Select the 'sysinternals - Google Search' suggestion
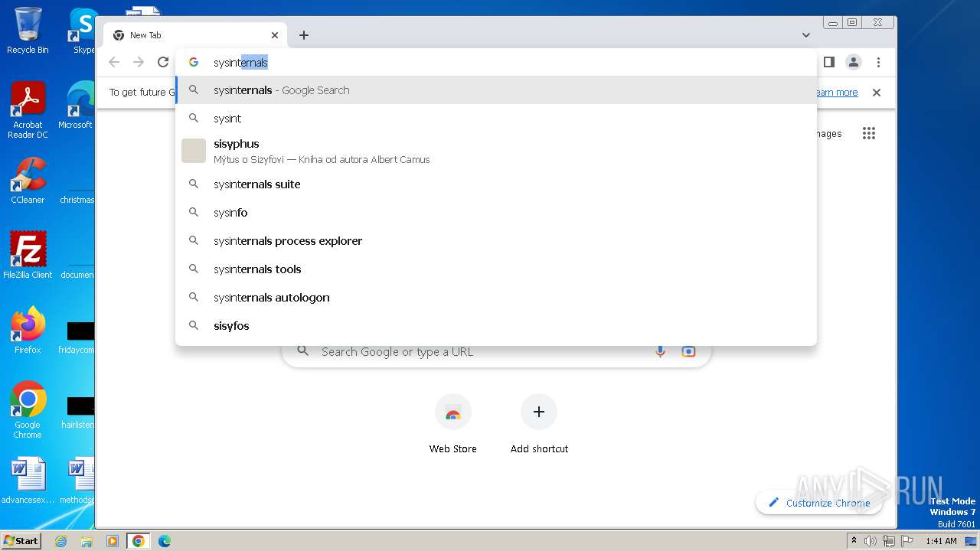This screenshot has height=551, width=980. pos(496,90)
